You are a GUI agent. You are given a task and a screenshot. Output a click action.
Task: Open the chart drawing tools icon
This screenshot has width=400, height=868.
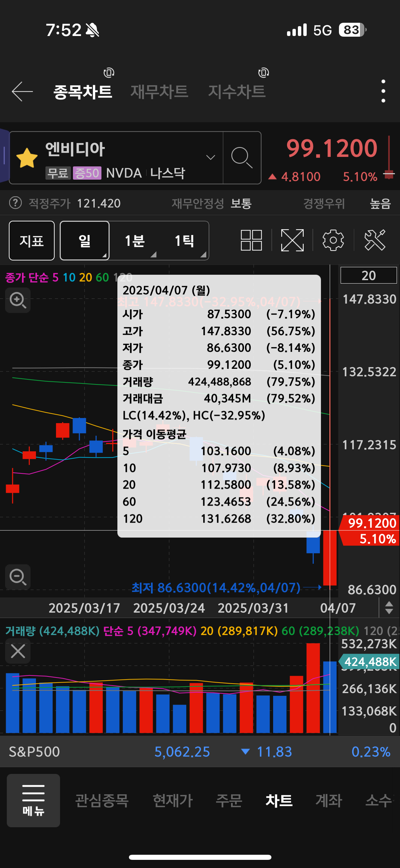(x=375, y=240)
